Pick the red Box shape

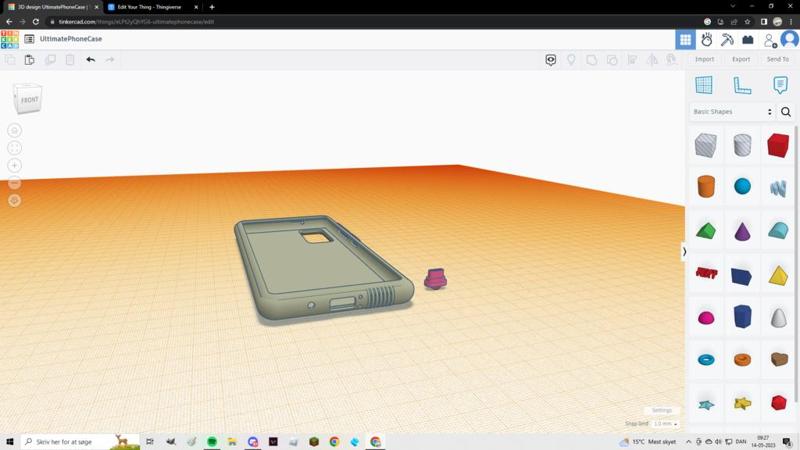(x=778, y=145)
